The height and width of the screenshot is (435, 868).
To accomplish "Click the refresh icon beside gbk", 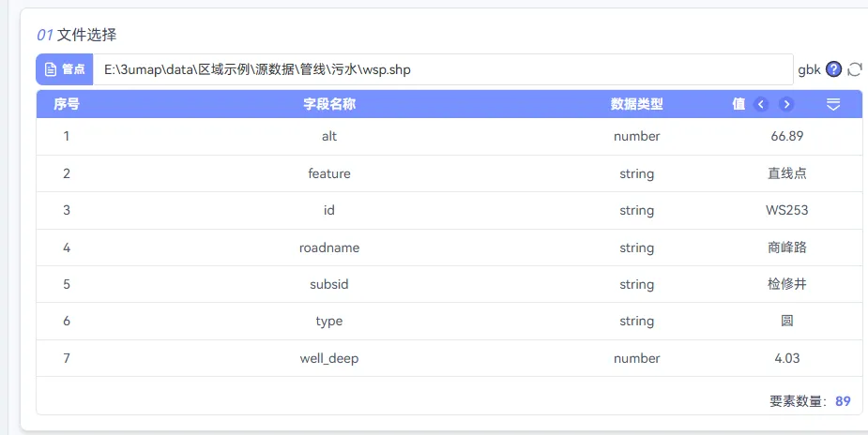I will coord(855,69).
